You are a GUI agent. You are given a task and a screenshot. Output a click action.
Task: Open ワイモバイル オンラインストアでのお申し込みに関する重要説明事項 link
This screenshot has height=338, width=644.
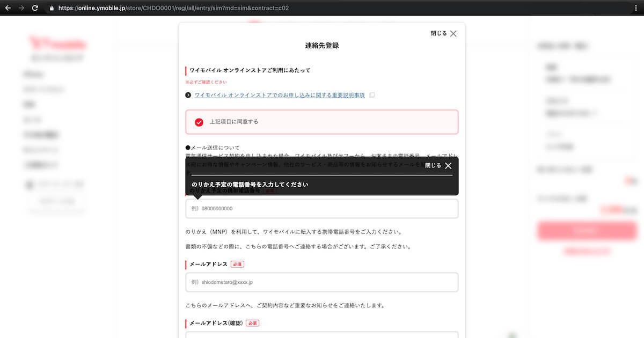coord(280,95)
